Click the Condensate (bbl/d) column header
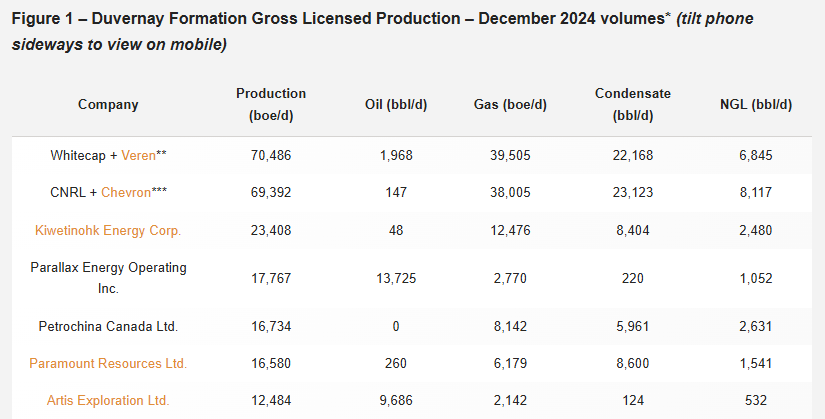The width and height of the screenshot is (825, 419). [x=633, y=104]
